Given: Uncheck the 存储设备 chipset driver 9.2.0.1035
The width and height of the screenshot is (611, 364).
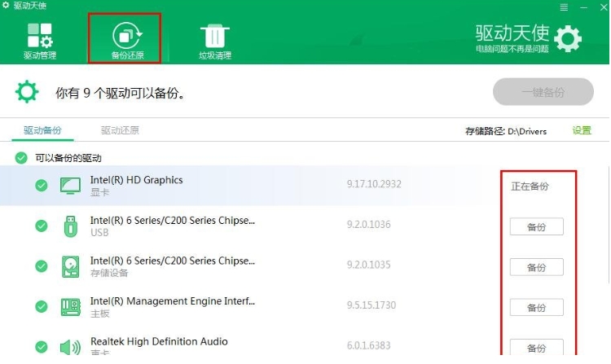Looking at the screenshot, I should coord(42,266).
